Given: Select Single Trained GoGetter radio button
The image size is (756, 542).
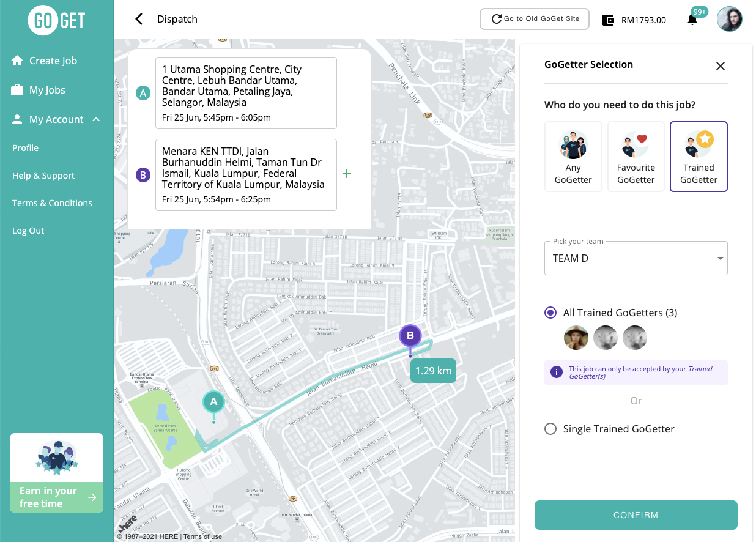Looking at the screenshot, I should point(550,429).
